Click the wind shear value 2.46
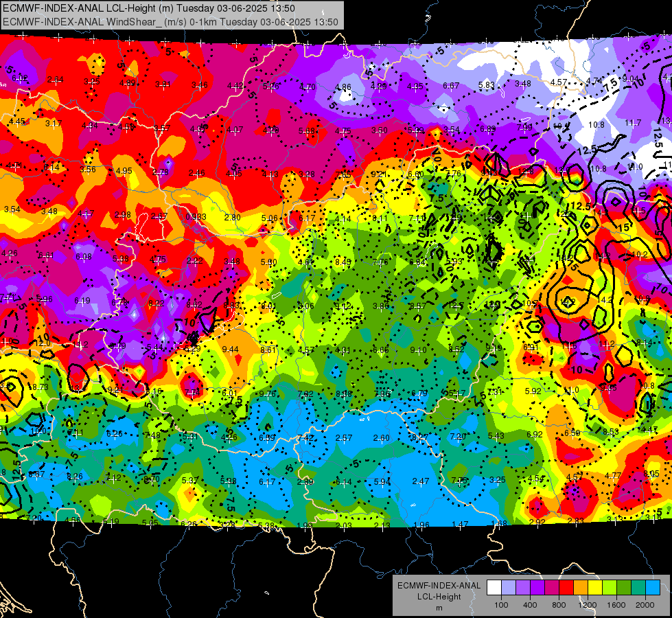This screenshot has width=672, height=618. [197, 173]
